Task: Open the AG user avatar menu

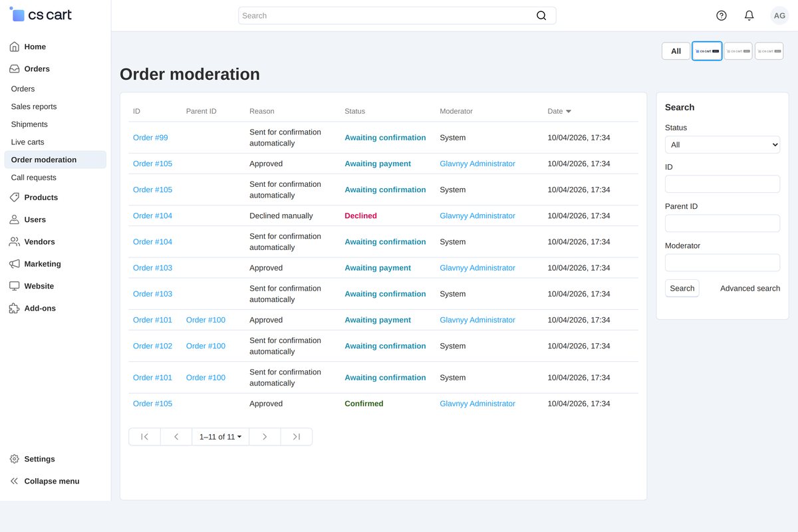Action: tap(779, 15)
